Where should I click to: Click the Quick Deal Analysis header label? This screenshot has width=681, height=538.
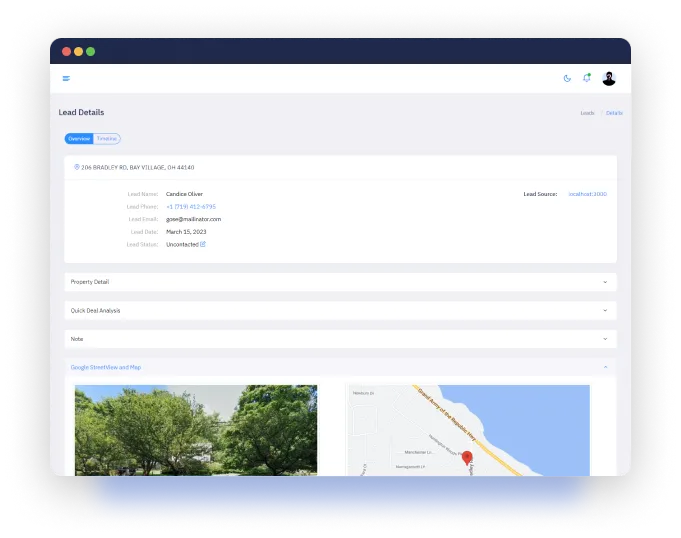point(96,310)
